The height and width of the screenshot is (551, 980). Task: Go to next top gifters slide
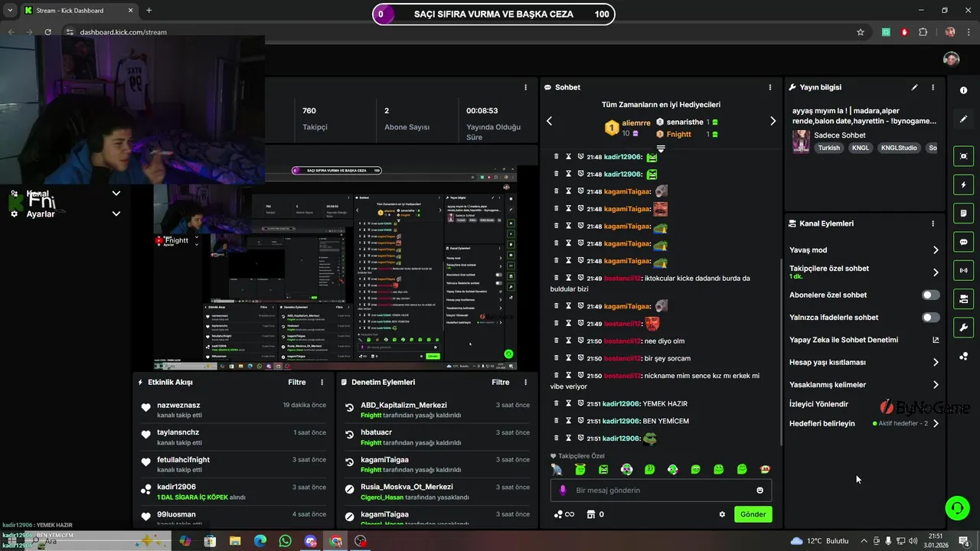(x=773, y=121)
